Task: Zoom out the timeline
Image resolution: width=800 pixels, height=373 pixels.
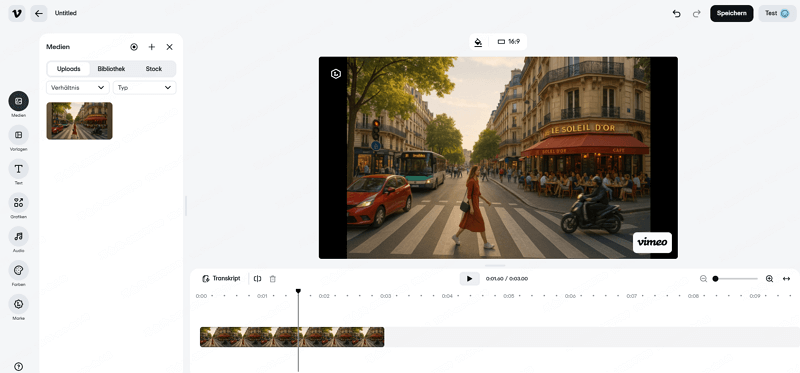Action: [x=704, y=279]
